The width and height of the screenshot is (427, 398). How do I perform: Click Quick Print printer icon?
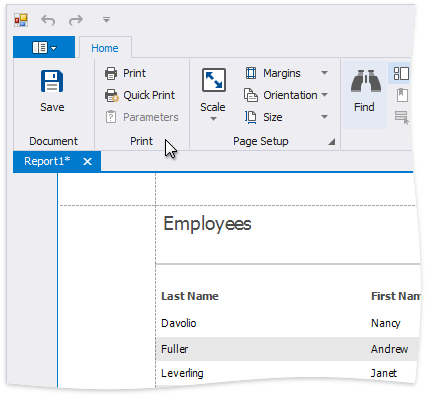(x=111, y=95)
